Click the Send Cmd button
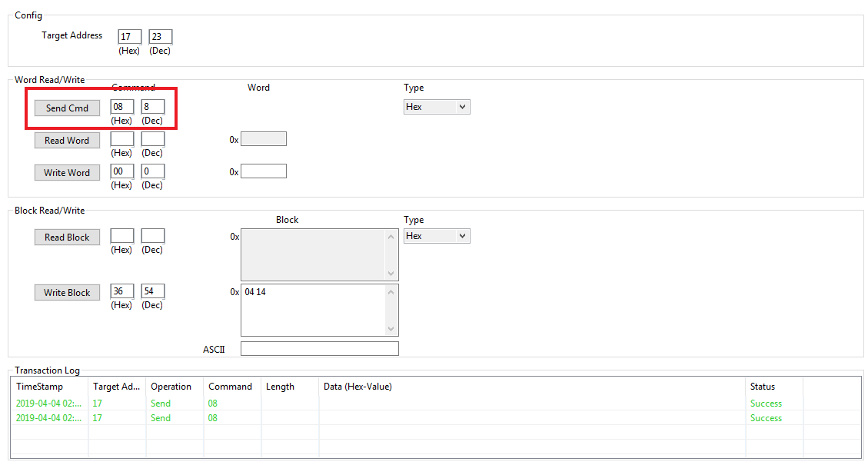The width and height of the screenshot is (868, 475). 67,108
